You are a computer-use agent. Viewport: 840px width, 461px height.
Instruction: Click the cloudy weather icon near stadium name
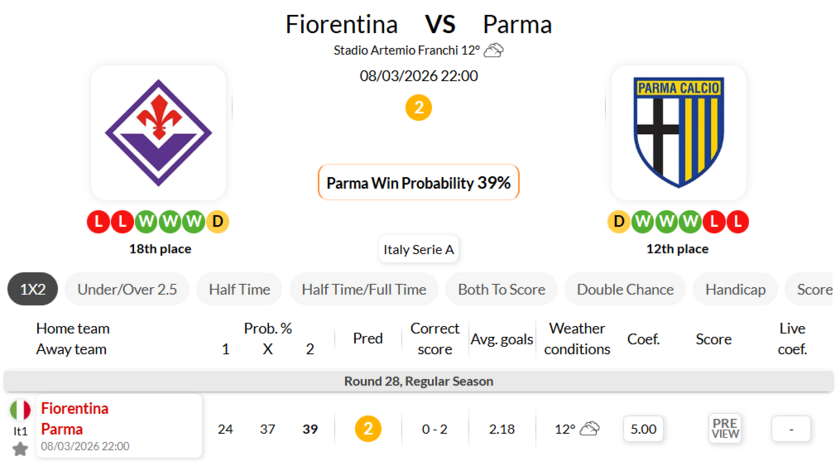click(494, 50)
